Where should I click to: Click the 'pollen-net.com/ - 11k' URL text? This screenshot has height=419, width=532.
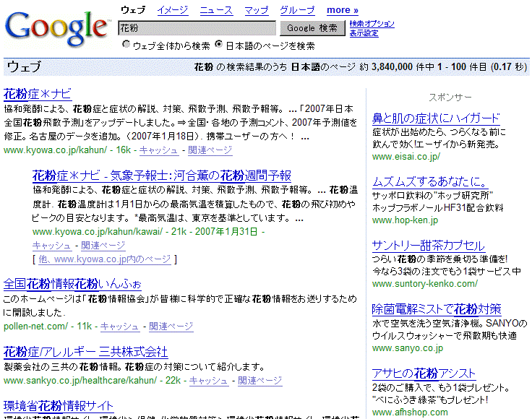pyautogui.click(x=48, y=327)
